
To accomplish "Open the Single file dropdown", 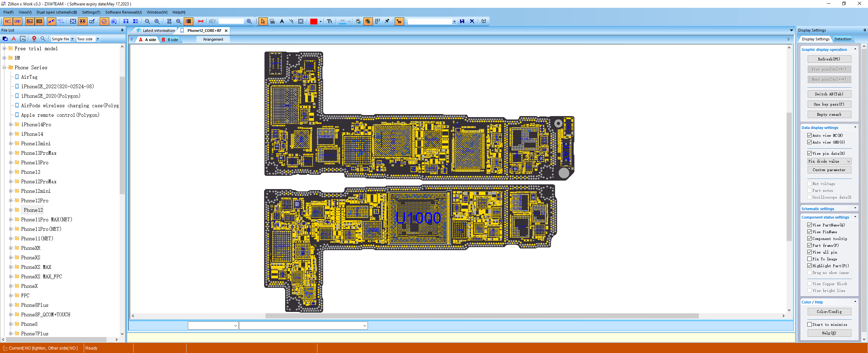I will click(63, 39).
